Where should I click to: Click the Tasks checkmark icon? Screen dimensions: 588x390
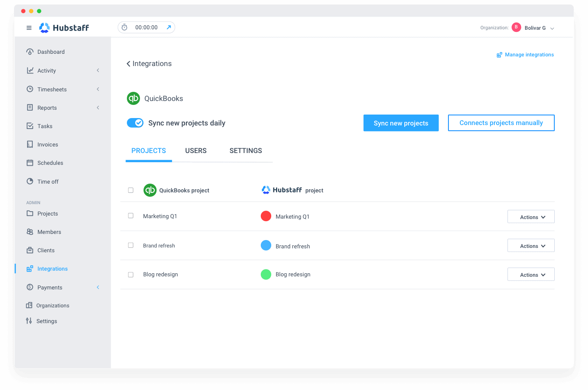(30, 126)
